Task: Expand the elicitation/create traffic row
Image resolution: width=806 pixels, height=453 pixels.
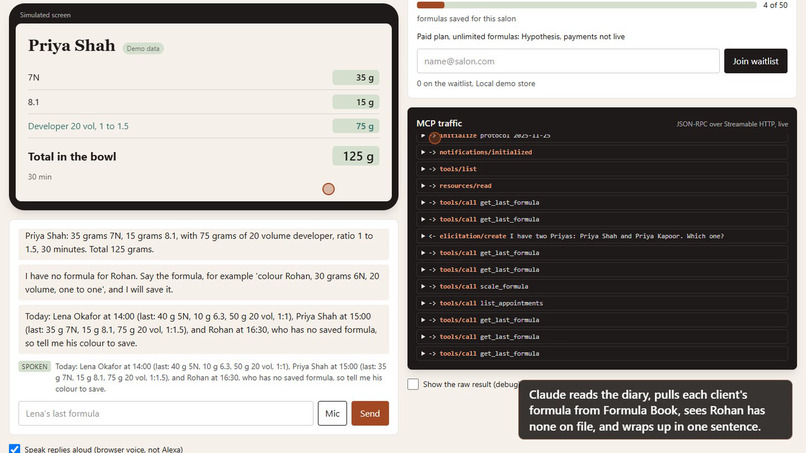Action: (x=602, y=236)
